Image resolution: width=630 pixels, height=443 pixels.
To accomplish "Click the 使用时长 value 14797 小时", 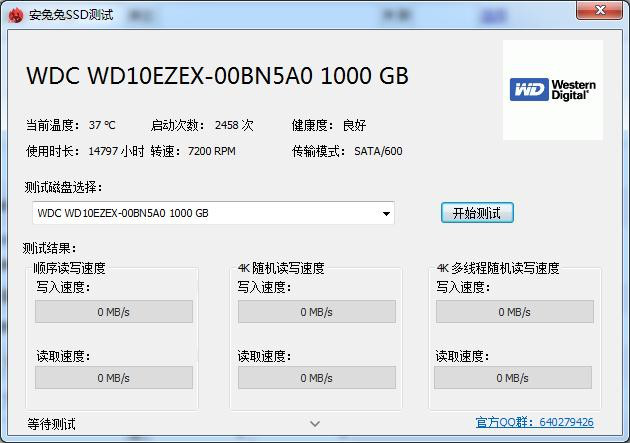I will point(116,151).
